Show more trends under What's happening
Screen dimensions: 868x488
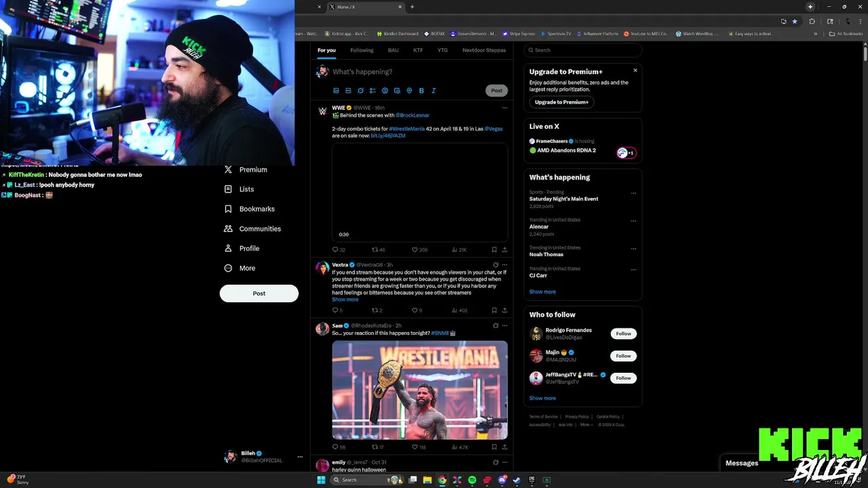point(542,291)
